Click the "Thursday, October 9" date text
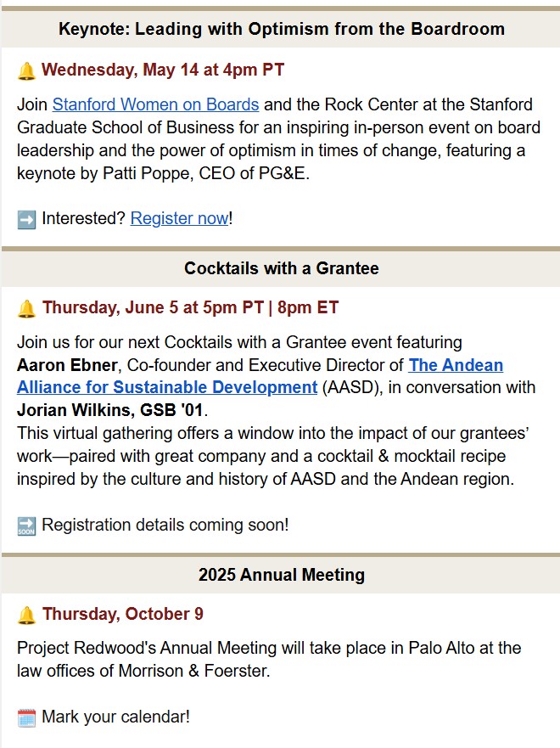The image size is (560, 748). [x=122, y=614]
